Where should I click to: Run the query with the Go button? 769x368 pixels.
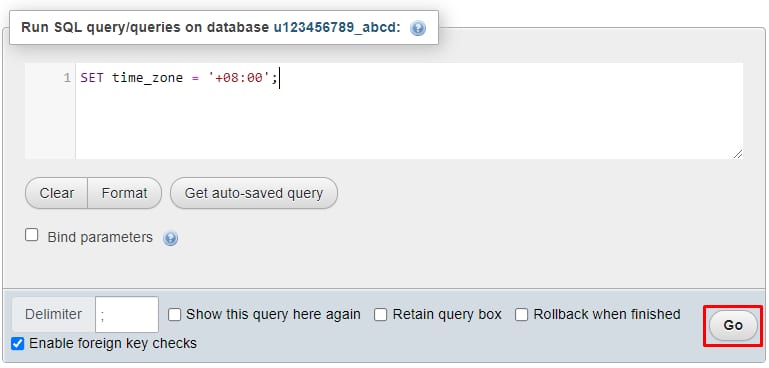(733, 325)
